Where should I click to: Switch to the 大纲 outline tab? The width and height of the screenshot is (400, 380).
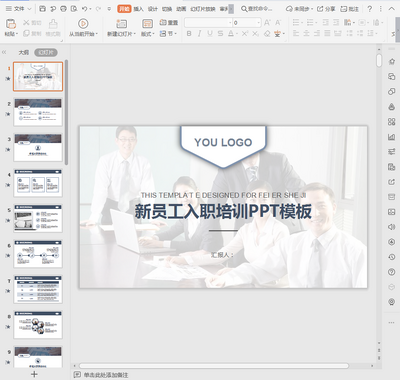(x=24, y=52)
